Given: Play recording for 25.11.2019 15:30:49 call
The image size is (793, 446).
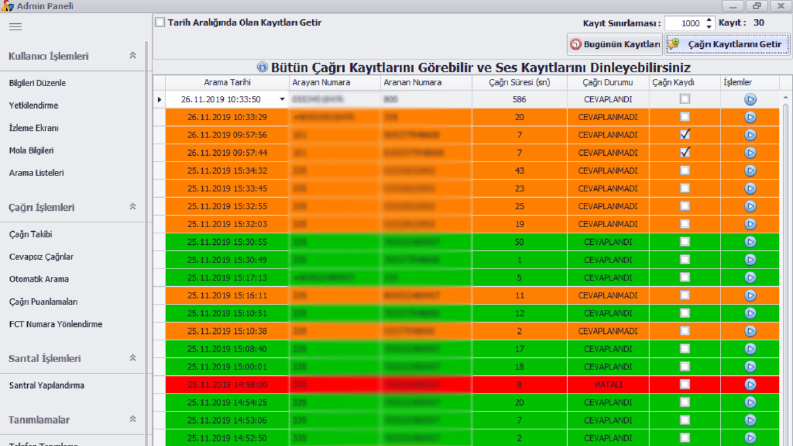Looking at the screenshot, I should coord(750,260).
